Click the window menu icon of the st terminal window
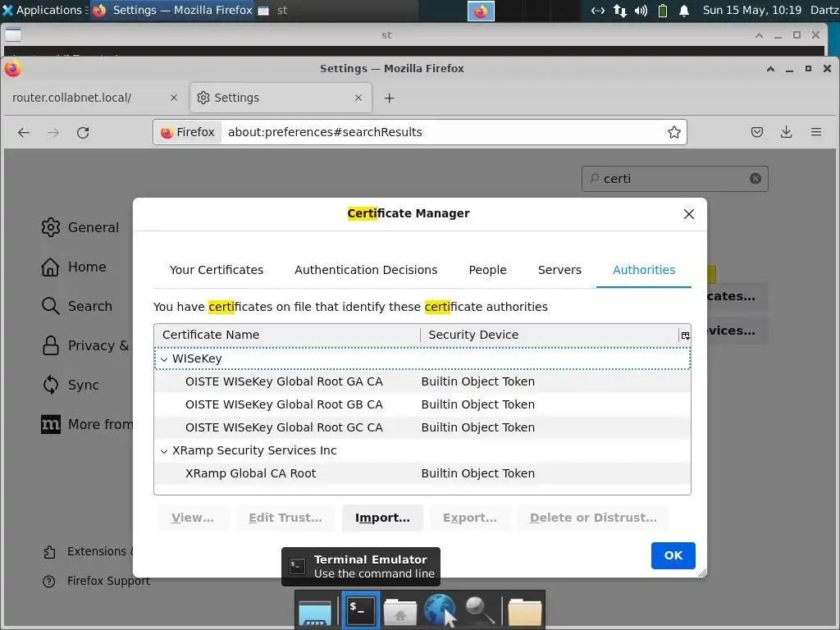This screenshot has width=840, height=630. click(13, 34)
